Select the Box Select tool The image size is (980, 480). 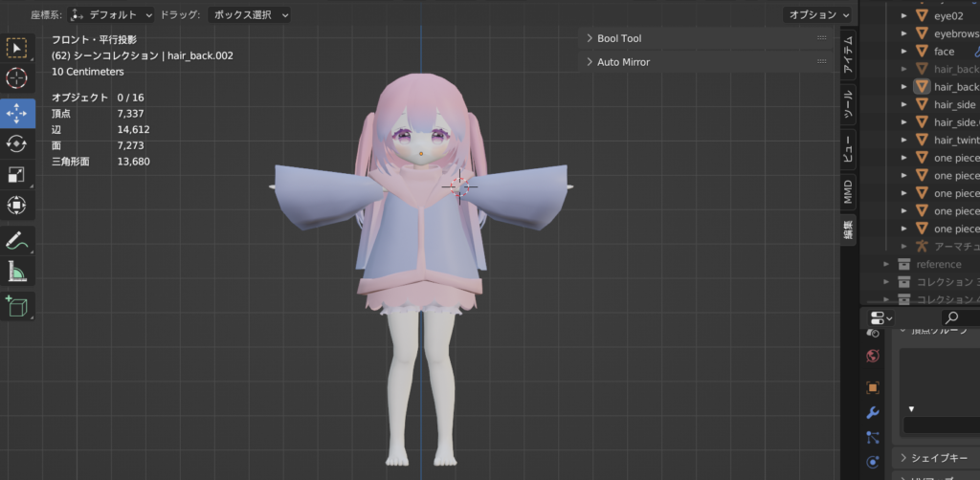pos(17,49)
